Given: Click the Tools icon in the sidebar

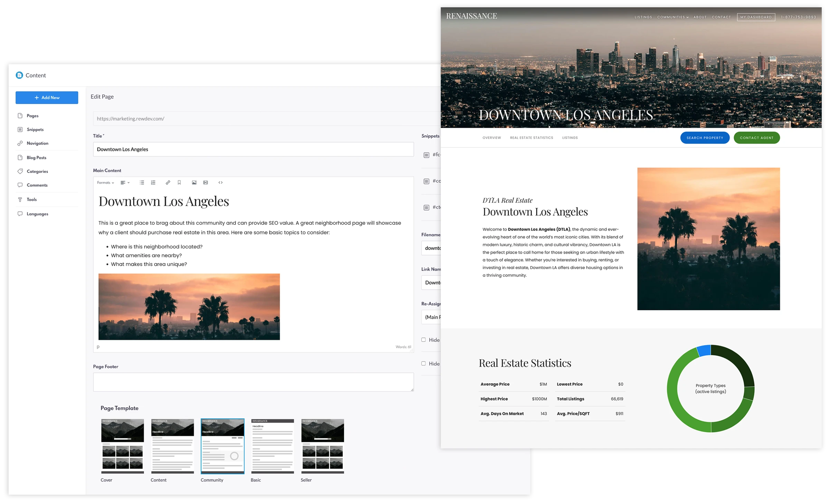Looking at the screenshot, I should (x=20, y=200).
